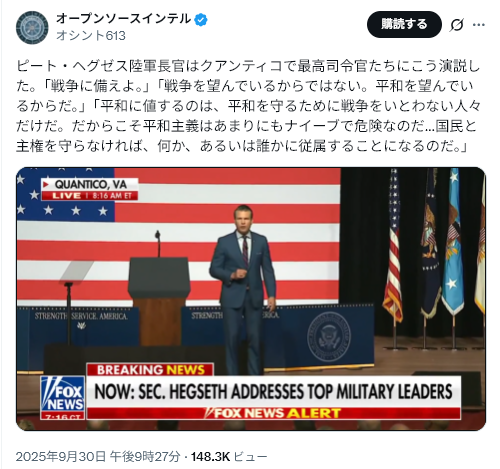The height and width of the screenshot is (469, 500).
Task: View the 148.3K ビュー view count
Action: (229, 456)
